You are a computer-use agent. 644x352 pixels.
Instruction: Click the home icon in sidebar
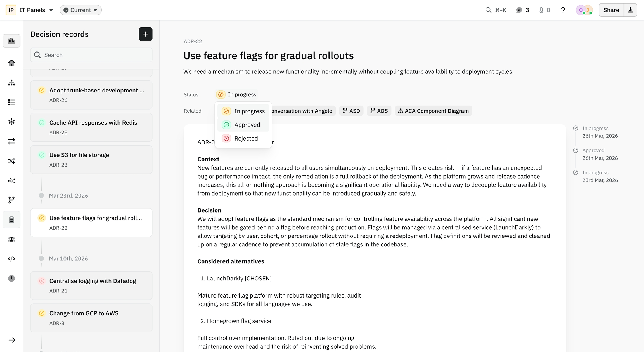(11, 63)
